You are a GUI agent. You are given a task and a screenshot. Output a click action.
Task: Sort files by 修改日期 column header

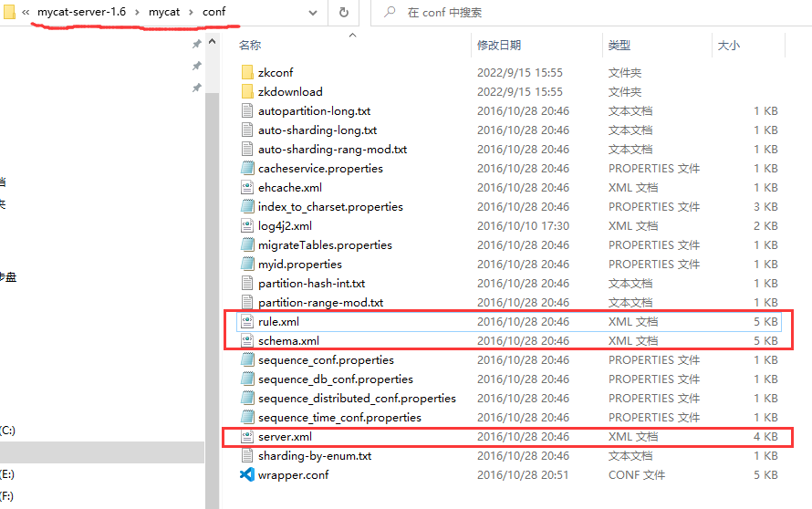coord(499,45)
